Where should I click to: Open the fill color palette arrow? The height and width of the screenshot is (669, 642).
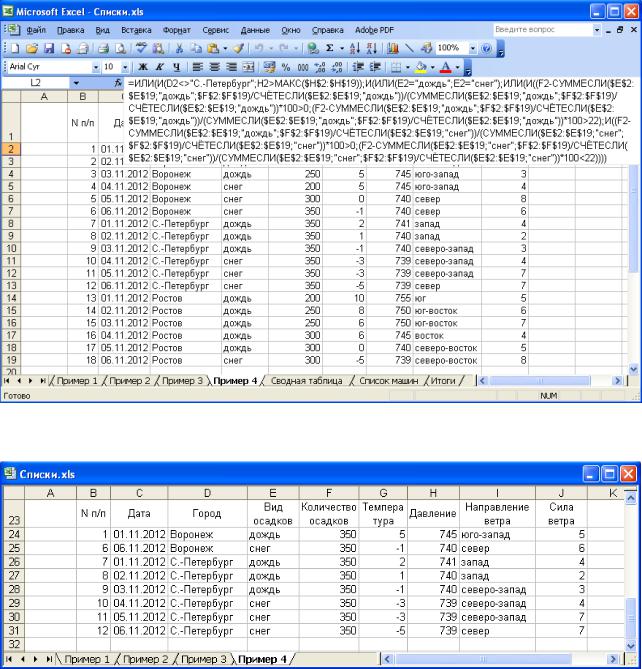tap(433, 67)
